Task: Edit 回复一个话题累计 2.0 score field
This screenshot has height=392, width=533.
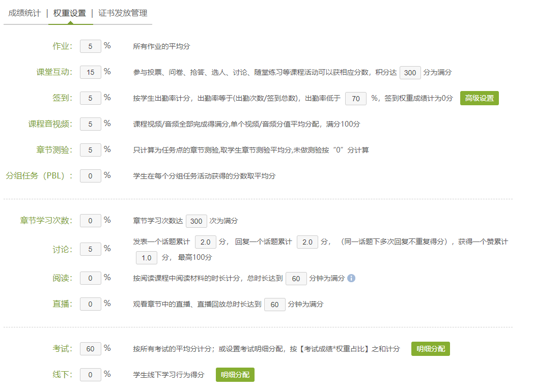Action: coord(307,242)
